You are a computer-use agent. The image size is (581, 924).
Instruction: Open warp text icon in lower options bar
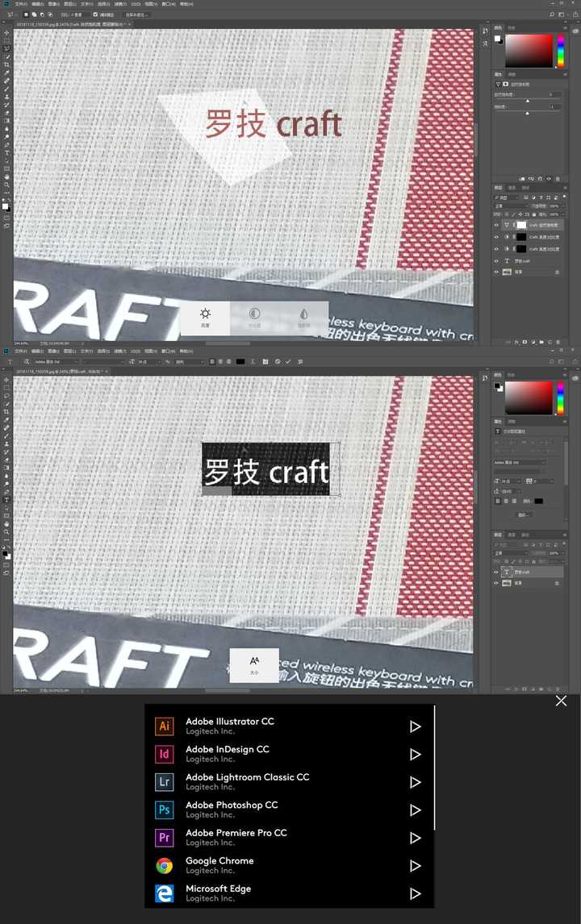(x=253, y=362)
